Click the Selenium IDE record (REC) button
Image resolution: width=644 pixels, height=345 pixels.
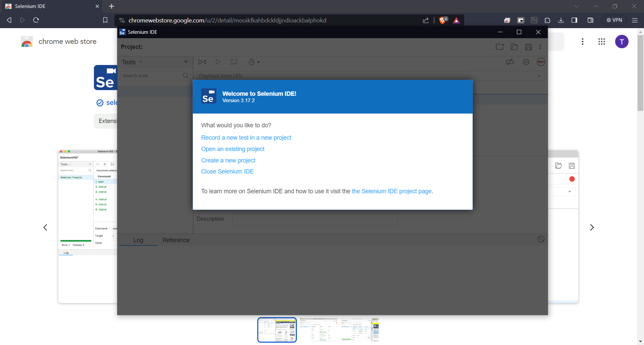click(541, 62)
